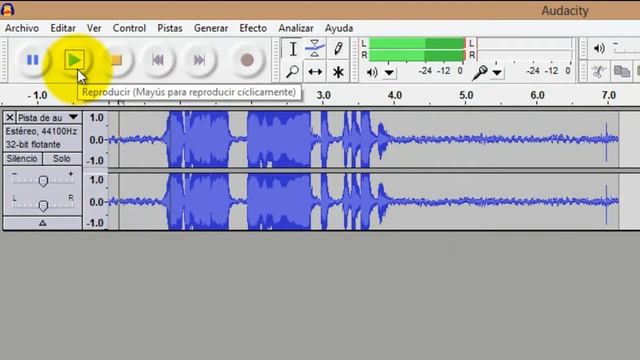
Task: Click the recording meter L channel bar
Action: click(x=525, y=43)
